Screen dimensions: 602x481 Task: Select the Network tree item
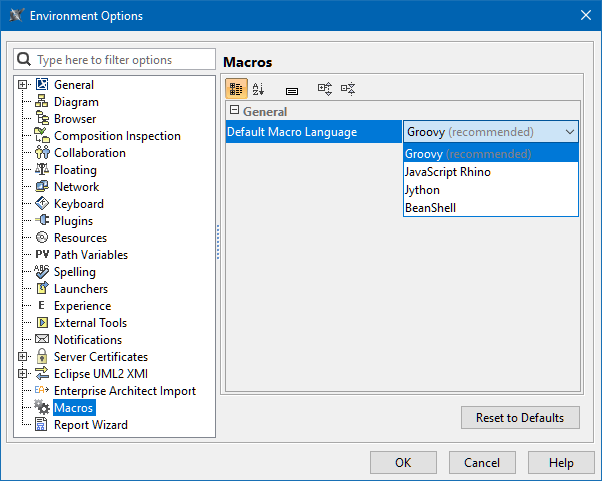(76, 187)
